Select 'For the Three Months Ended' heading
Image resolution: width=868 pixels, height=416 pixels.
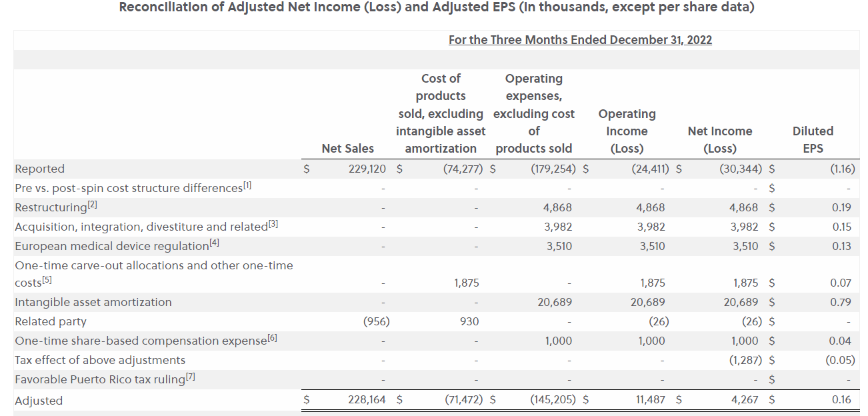580,40
